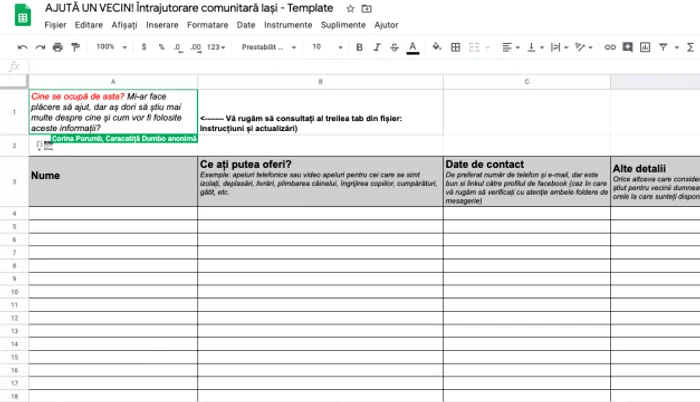The height and width of the screenshot is (402, 700).
Task: Open the fill color paint bucket
Action: pyautogui.click(x=437, y=47)
